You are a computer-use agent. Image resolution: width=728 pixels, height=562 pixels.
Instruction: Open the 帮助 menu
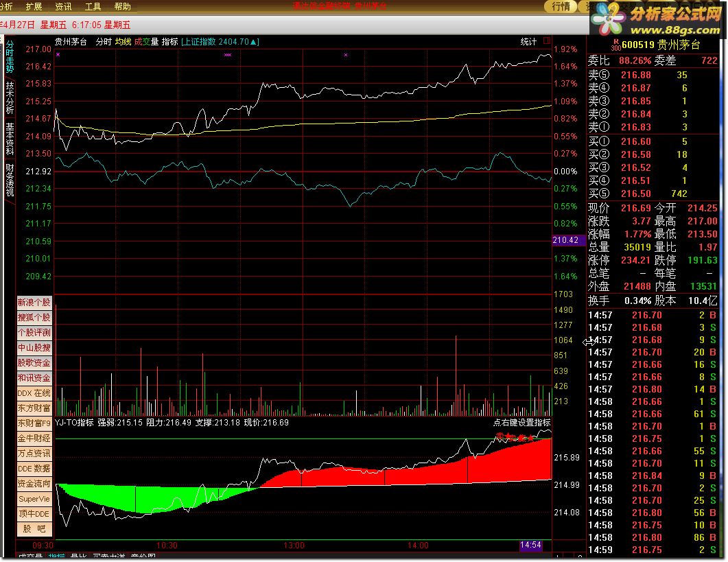click(x=123, y=6)
